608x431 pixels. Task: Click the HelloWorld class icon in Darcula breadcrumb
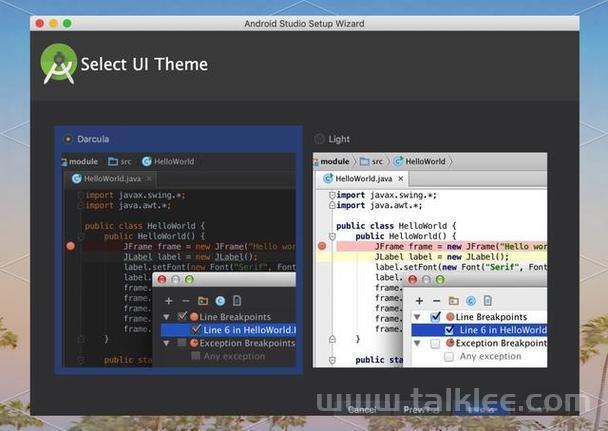147,161
